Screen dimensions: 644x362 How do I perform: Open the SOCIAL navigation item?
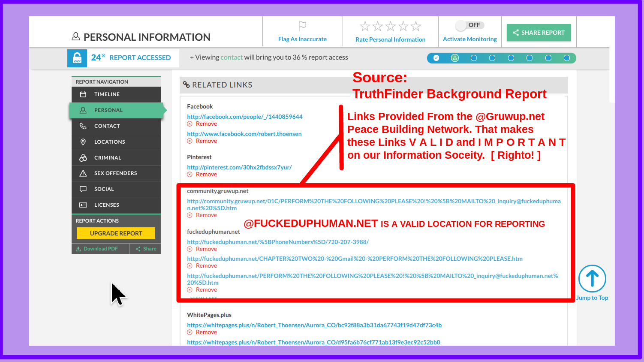pyautogui.click(x=116, y=189)
